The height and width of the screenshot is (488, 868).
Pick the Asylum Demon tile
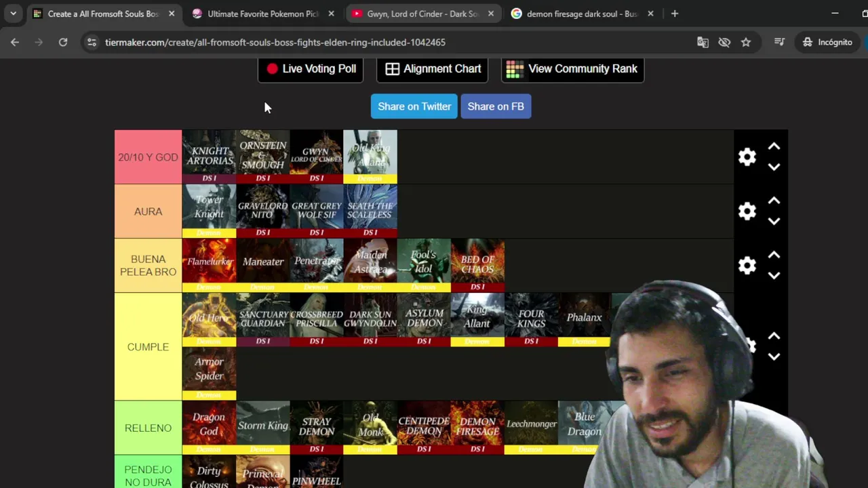423,319
